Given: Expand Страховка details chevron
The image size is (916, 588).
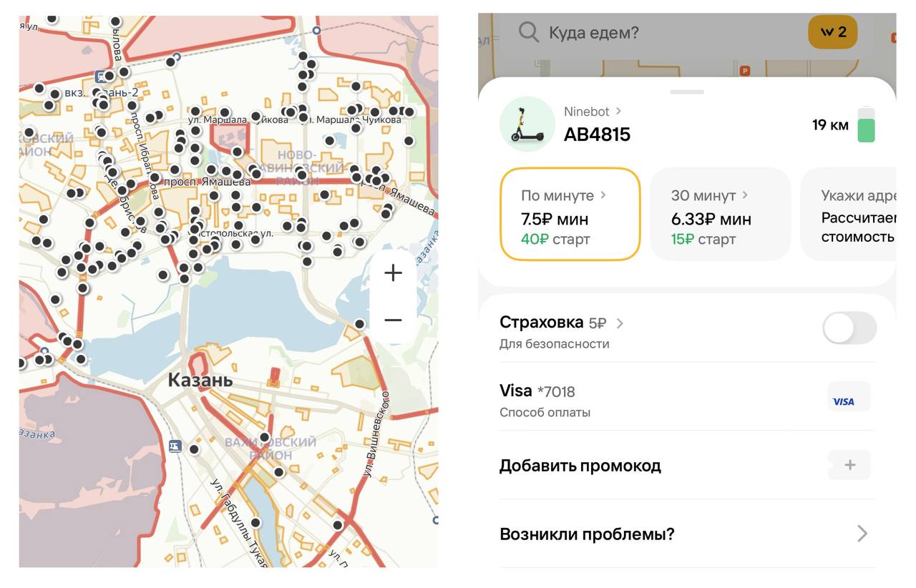Looking at the screenshot, I should (x=620, y=323).
